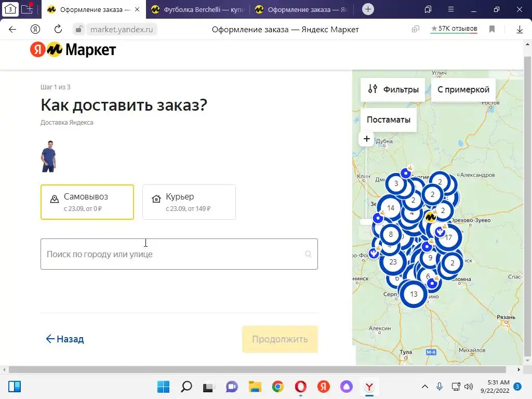Click the horizontal page scrollbar
Viewport: 532px width, 399px height.
(257, 369)
